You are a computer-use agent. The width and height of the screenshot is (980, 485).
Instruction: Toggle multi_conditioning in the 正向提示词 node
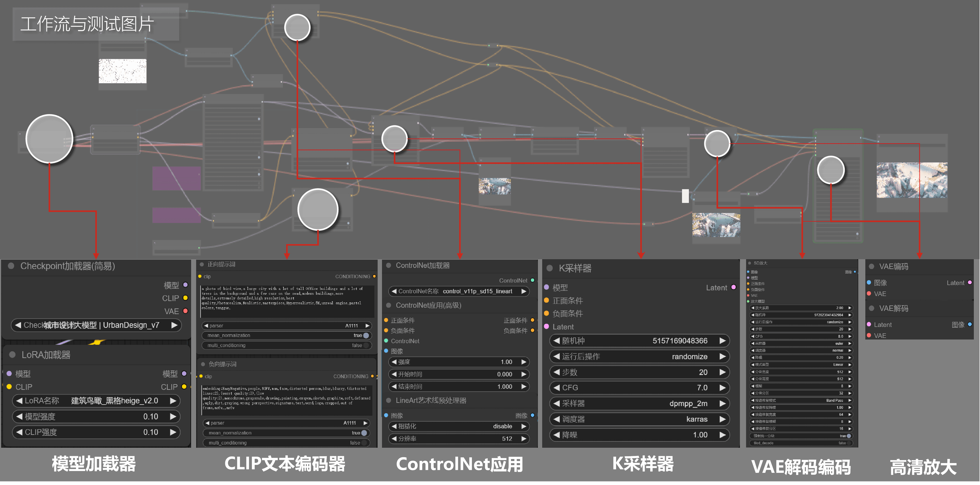pyautogui.click(x=366, y=345)
